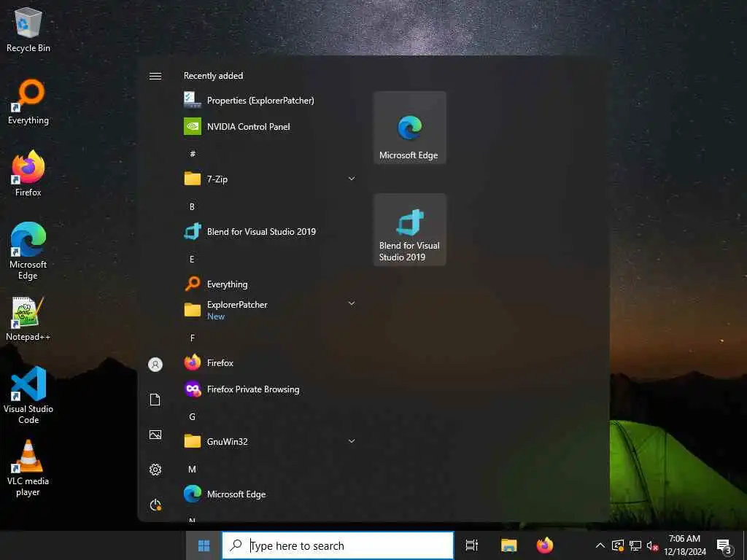Open VLC media player desktop shortcut

click(28, 468)
